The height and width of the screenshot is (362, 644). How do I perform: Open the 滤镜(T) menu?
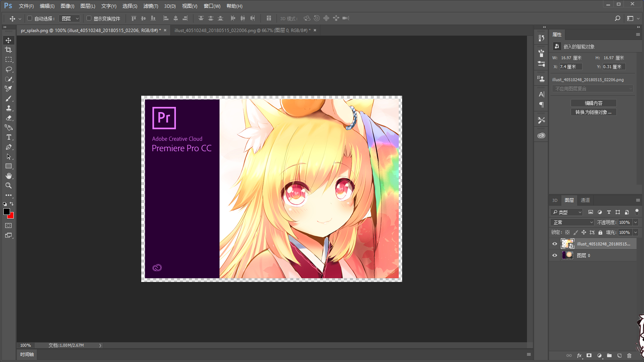(x=151, y=6)
